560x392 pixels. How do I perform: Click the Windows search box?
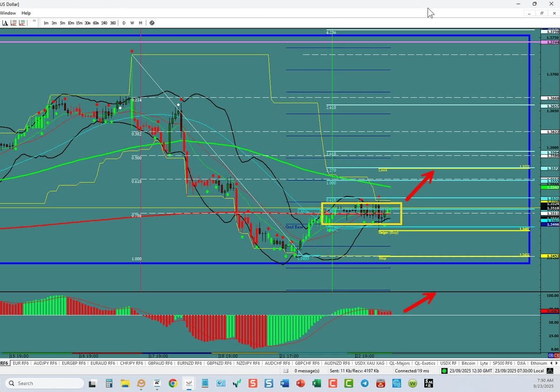tap(44, 383)
